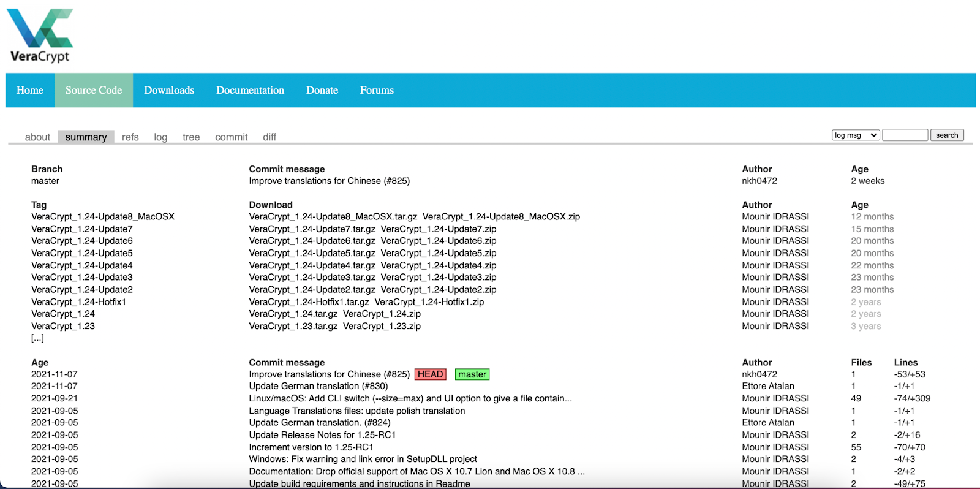Download VeraCrypt_1.24-Update2.zip
The height and width of the screenshot is (489, 980).
439,289
